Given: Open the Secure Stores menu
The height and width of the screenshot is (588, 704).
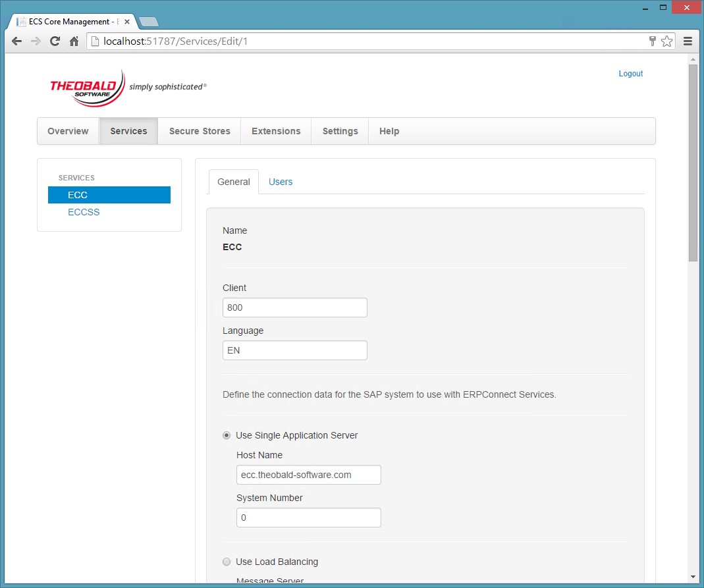Looking at the screenshot, I should point(200,131).
